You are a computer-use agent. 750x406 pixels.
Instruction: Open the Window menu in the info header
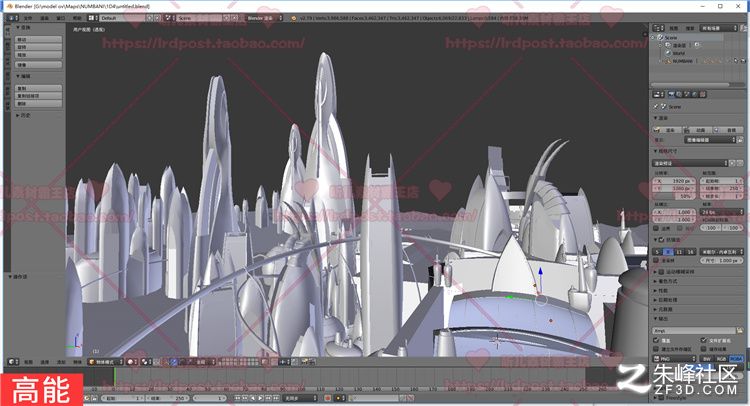61,18
